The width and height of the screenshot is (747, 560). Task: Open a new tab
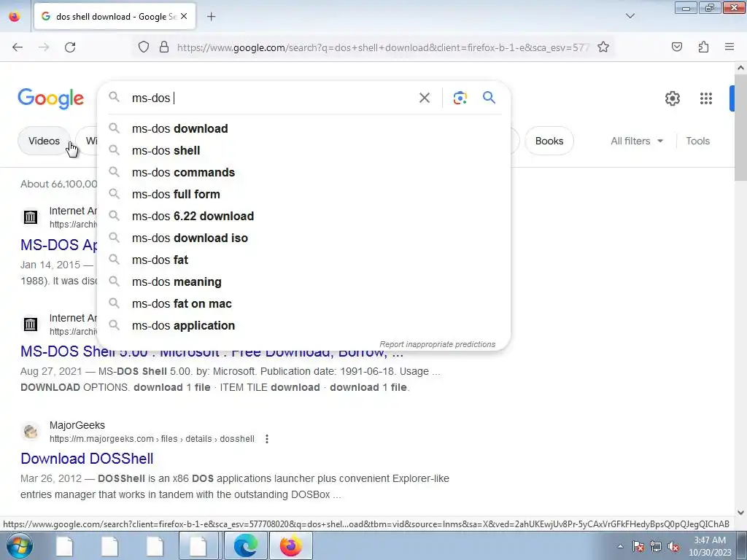pos(211,17)
